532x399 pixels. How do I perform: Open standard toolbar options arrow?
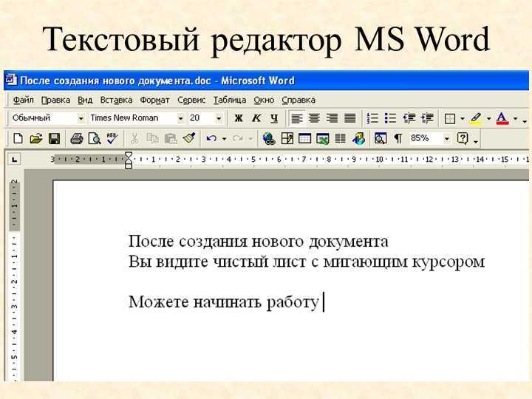[x=476, y=141]
